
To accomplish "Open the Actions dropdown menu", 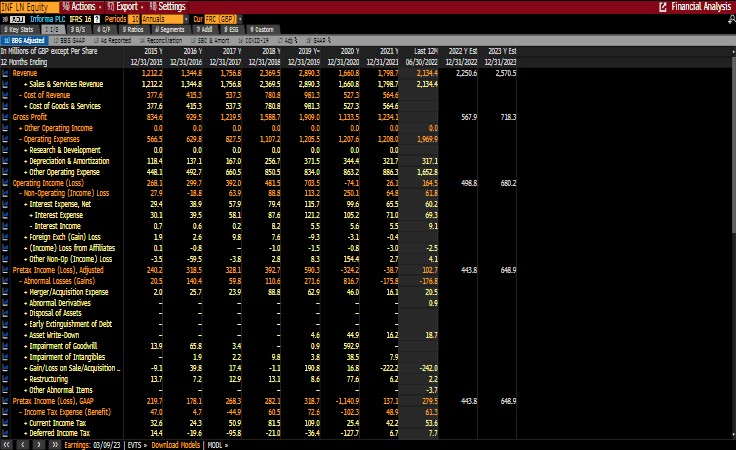I will click(x=82, y=7).
